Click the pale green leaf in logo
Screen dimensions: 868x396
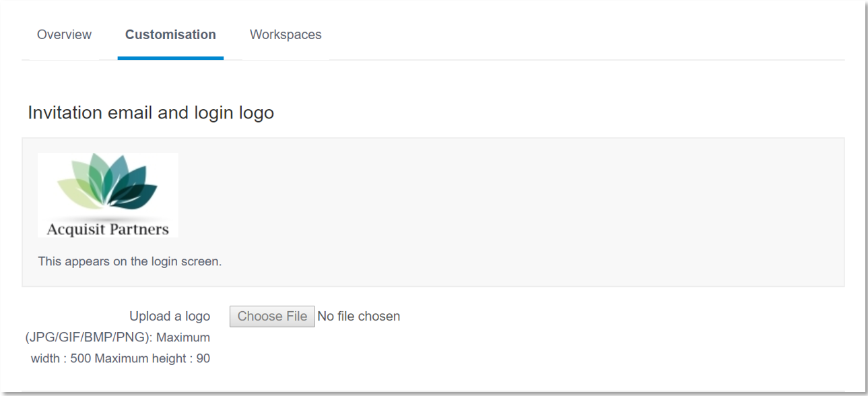(74, 192)
